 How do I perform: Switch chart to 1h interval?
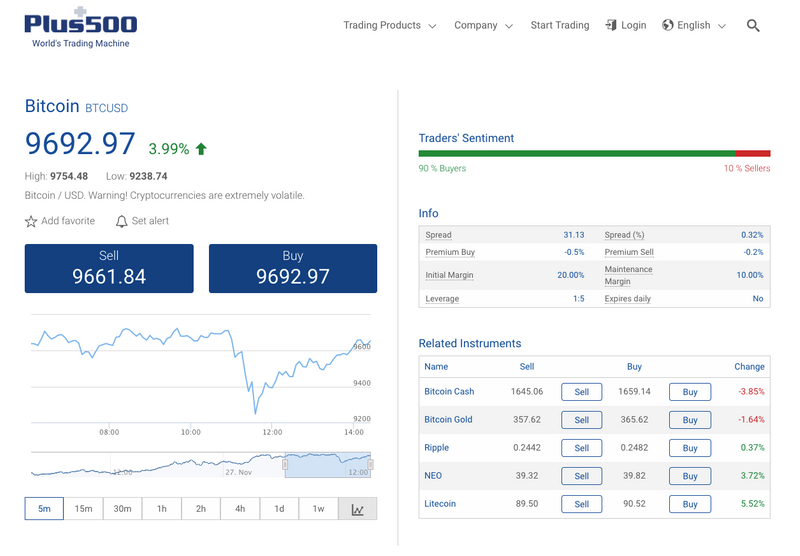(162, 509)
